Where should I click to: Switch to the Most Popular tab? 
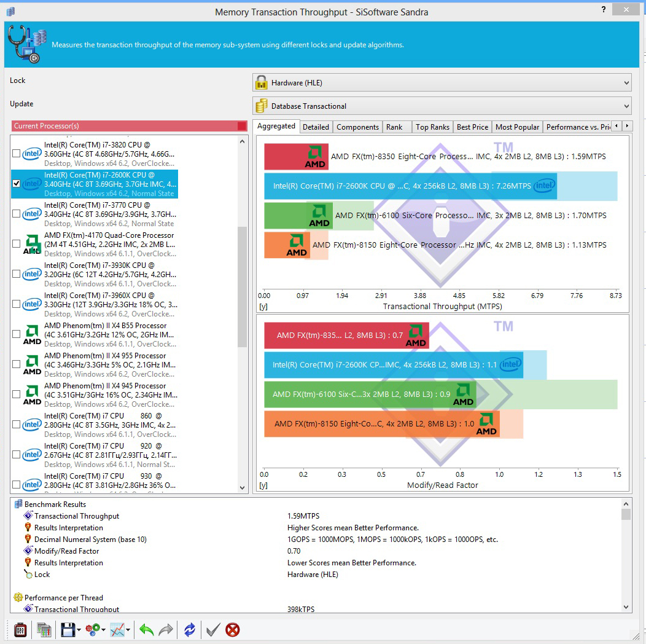pyautogui.click(x=518, y=127)
